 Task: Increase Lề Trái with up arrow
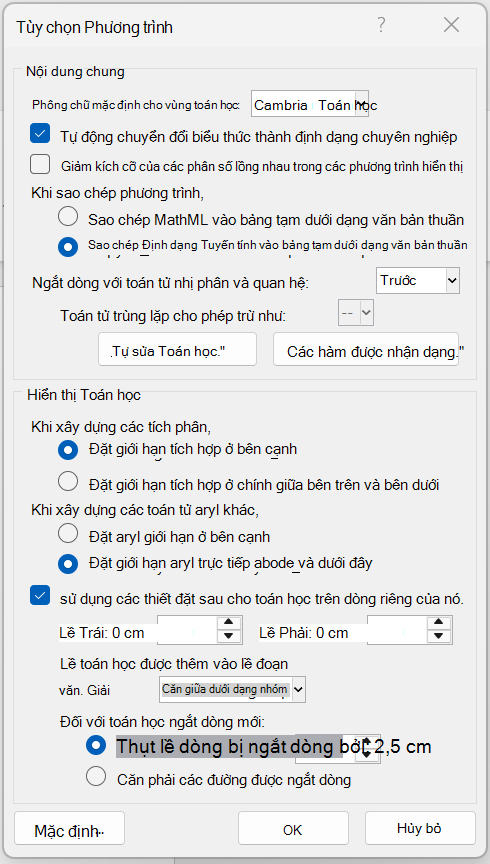pyautogui.click(x=229, y=623)
